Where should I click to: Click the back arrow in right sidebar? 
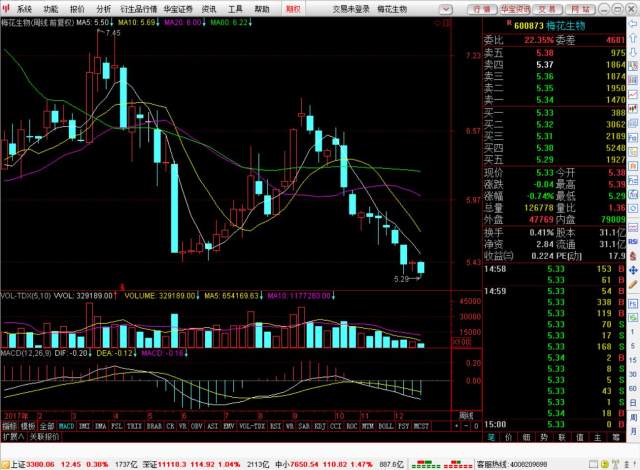coord(632,22)
